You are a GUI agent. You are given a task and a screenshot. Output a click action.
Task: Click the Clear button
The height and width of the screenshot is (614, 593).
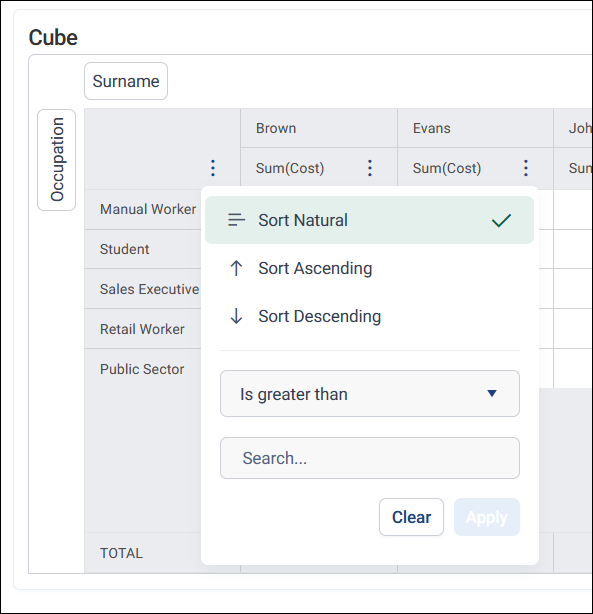(x=411, y=517)
